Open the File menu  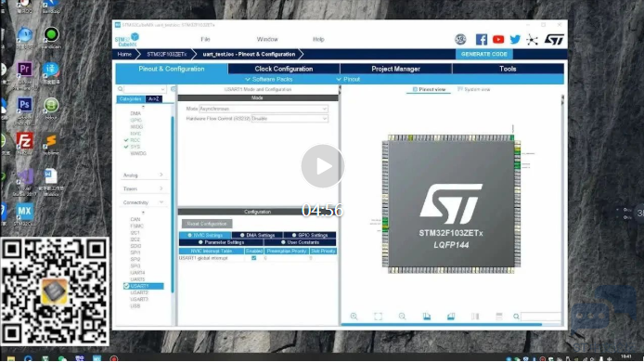tap(205, 39)
